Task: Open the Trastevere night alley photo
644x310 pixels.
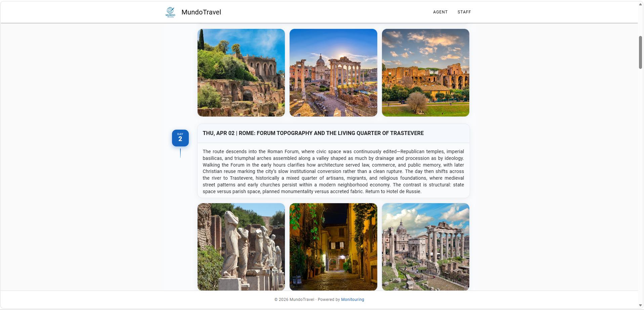Action: point(333,247)
